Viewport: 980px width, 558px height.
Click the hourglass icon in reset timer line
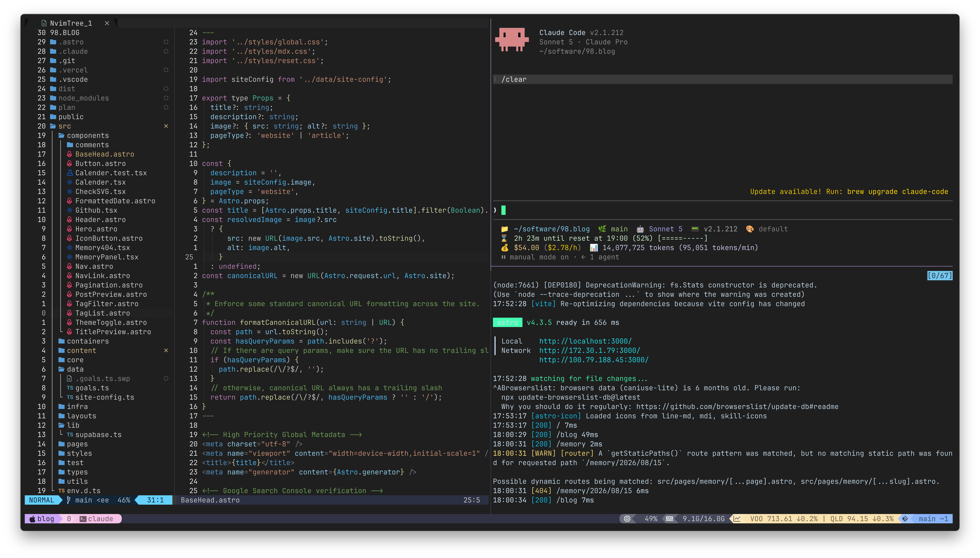pos(504,238)
